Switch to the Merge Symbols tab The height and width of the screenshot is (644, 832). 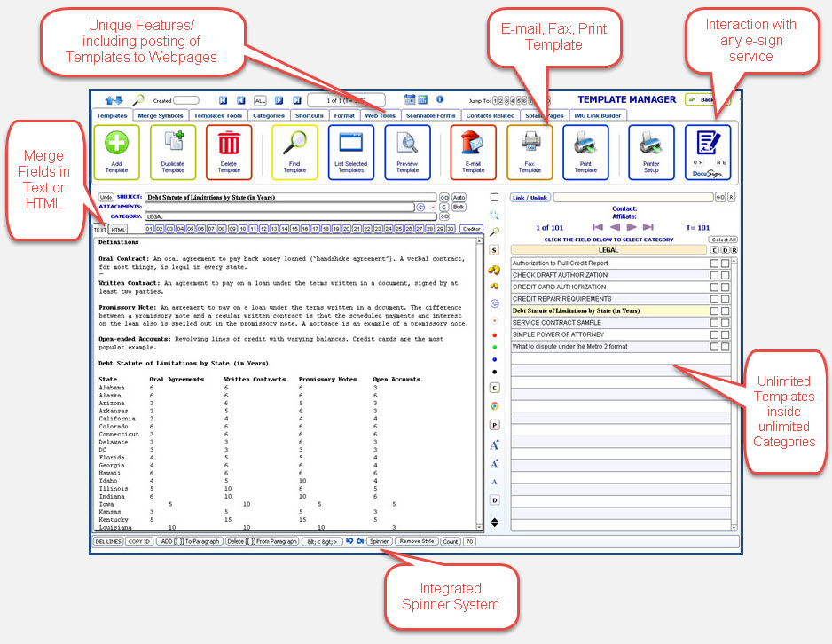161,115
